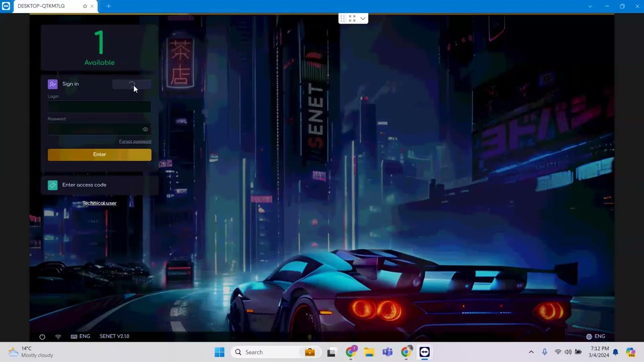Open TeamViewer from the taskbar
This screenshot has height=362, width=644.
(x=425, y=352)
